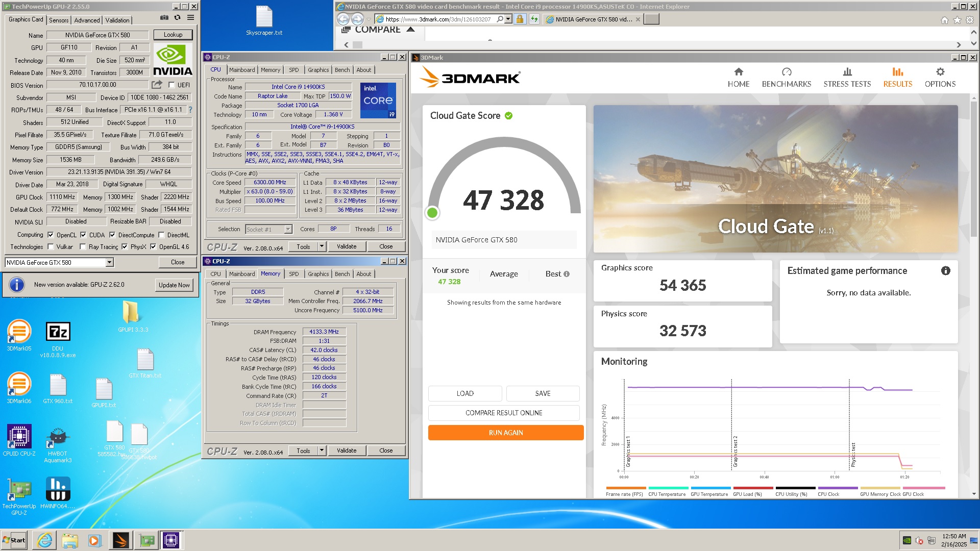
Task: Take a GPU-Z screenshot with the camera icon
Action: [x=164, y=17]
